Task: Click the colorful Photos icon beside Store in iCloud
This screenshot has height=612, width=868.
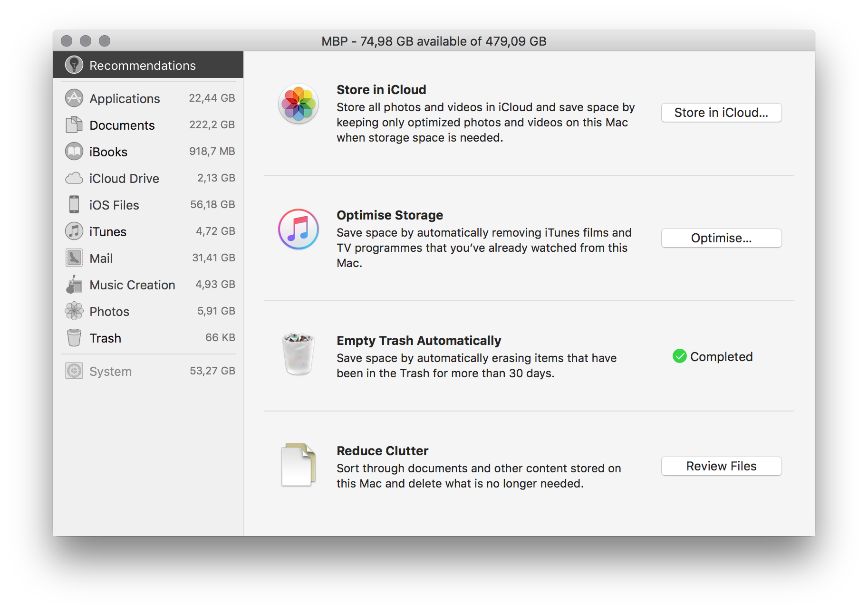Action: tap(299, 104)
